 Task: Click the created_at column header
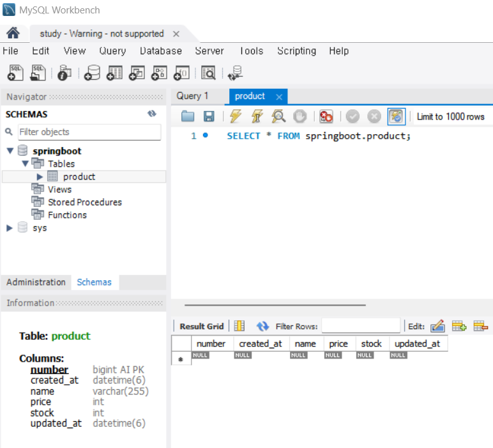point(261,344)
